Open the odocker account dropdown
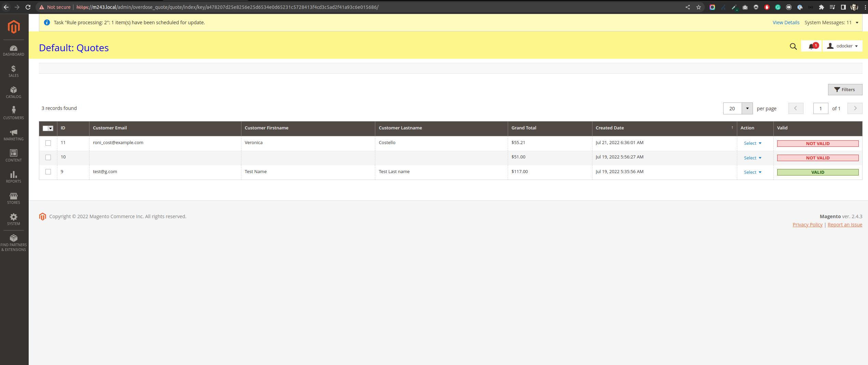868x365 pixels. [x=842, y=46]
